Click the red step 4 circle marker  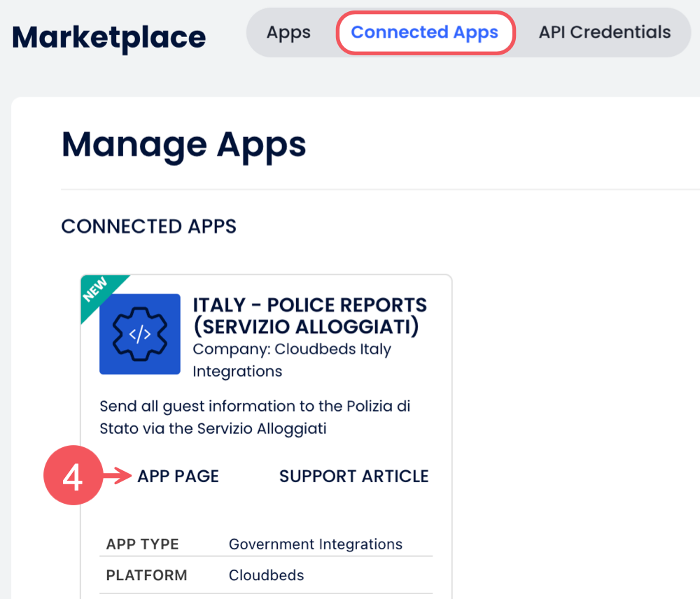pyautogui.click(x=73, y=476)
